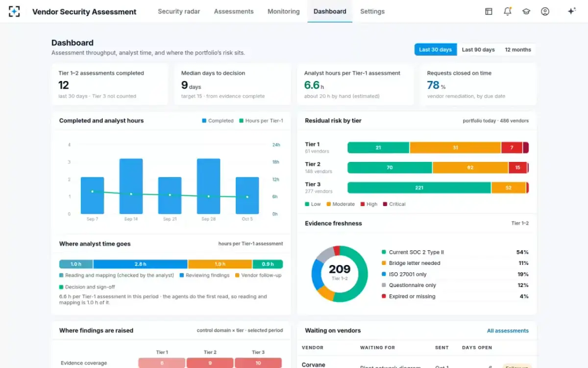Viewport: 588px width, 368px height.
Task: Click Tier 1 Evidence coverage cell 6
Action: click(x=162, y=363)
